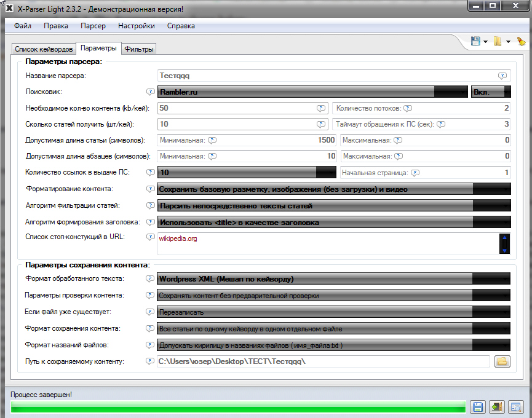The image size is (532, 418).
Task: Click help icon beside Начальная страница
Action: [x=415, y=173]
